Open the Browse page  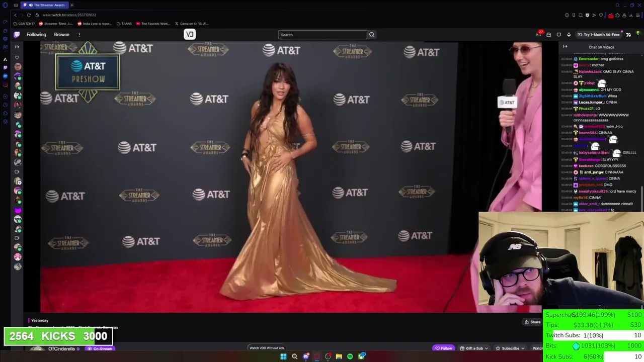click(x=61, y=35)
